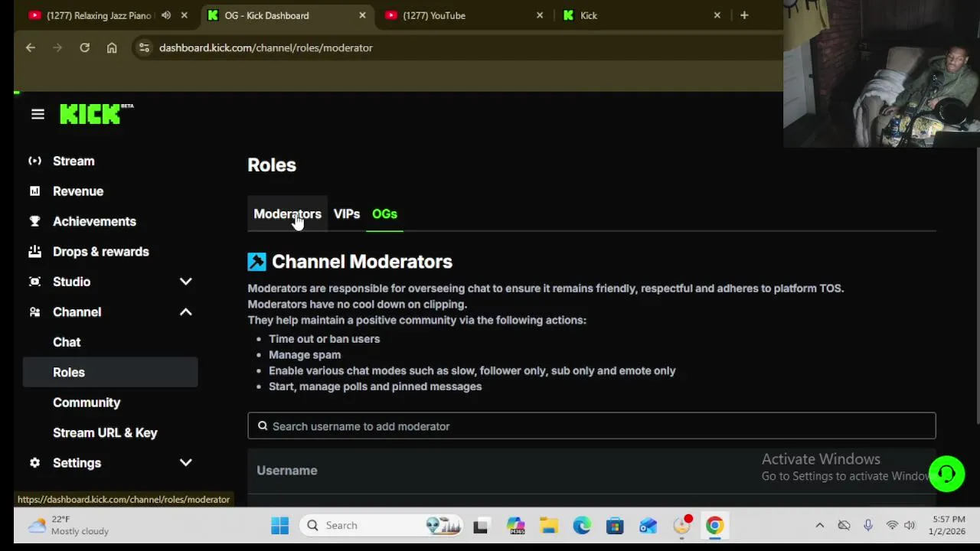Screen dimensions: 980x551
Task: Click the volume speaker tray icon
Action: tap(910, 526)
